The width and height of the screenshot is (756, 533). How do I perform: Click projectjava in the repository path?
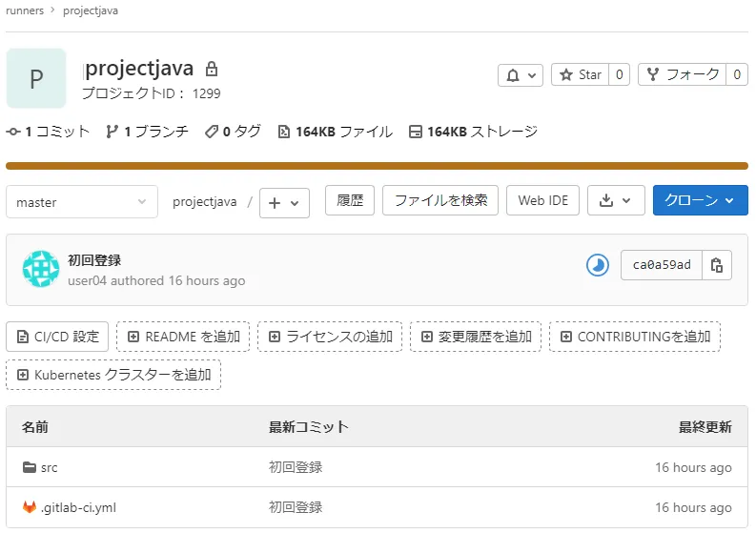(x=204, y=201)
